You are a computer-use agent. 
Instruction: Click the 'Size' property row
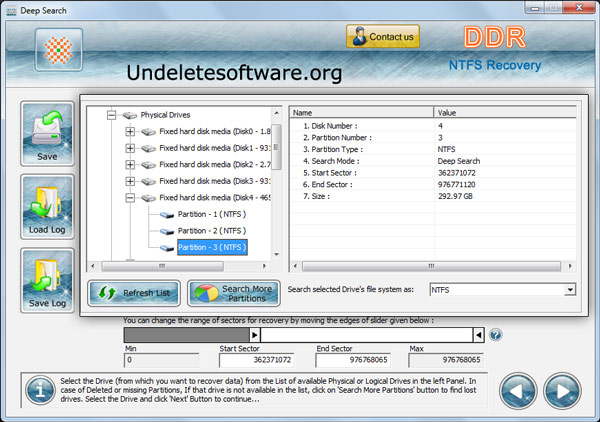click(x=433, y=196)
